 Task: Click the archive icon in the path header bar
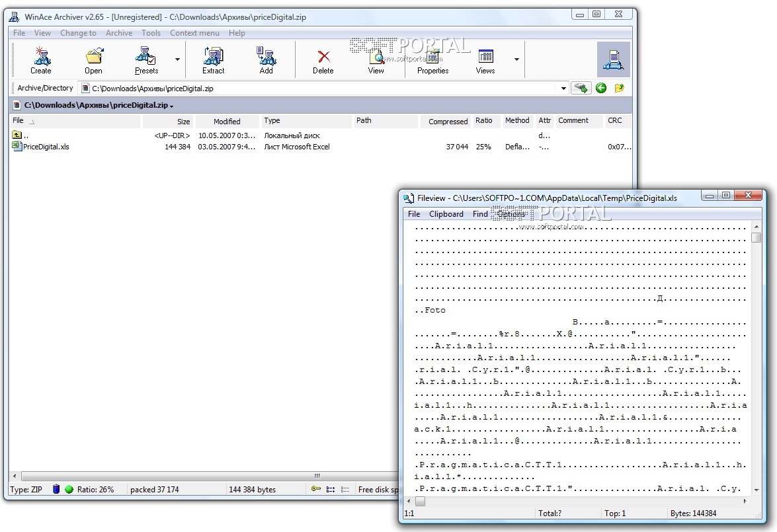point(17,105)
